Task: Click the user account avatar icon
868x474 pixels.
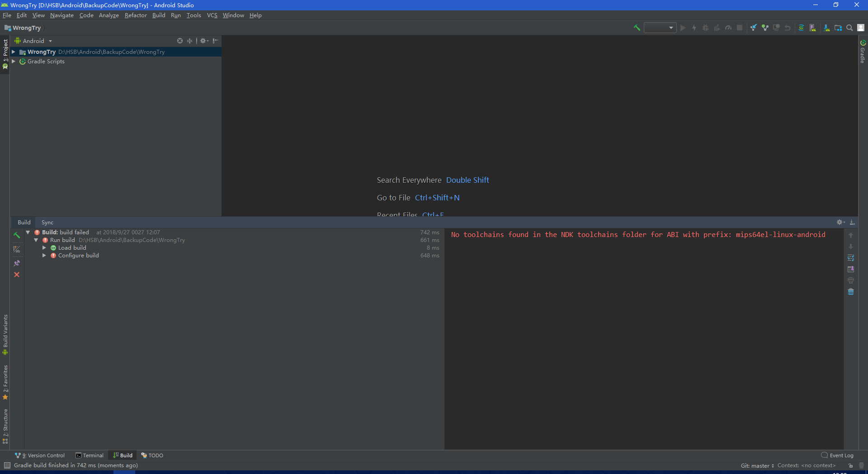Action: click(861, 28)
